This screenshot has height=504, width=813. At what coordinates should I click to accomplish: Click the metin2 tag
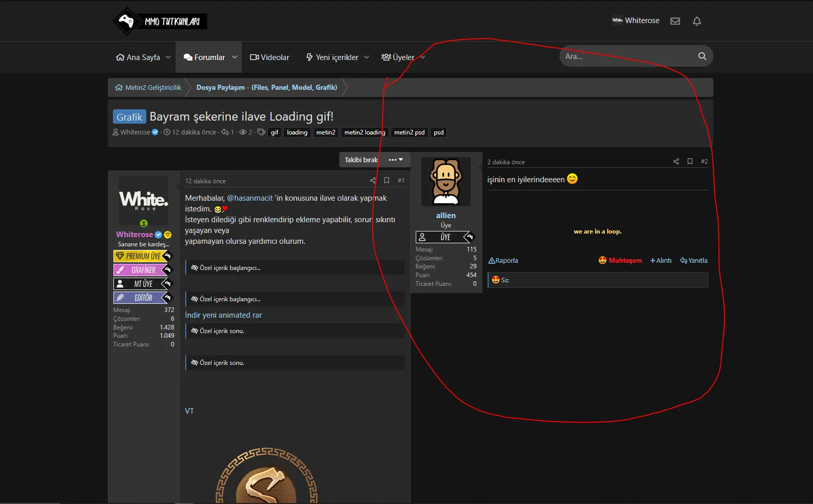point(326,132)
